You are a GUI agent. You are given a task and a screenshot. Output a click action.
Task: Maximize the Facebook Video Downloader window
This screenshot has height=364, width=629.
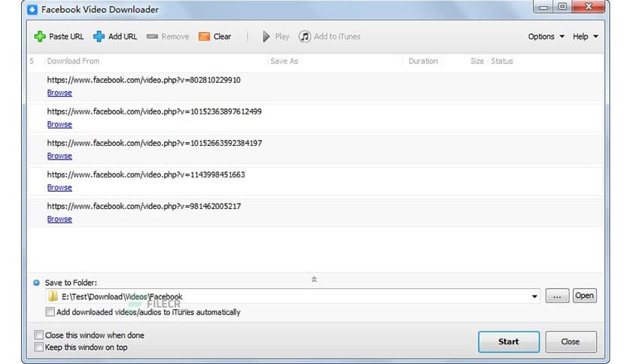coord(562,7)
